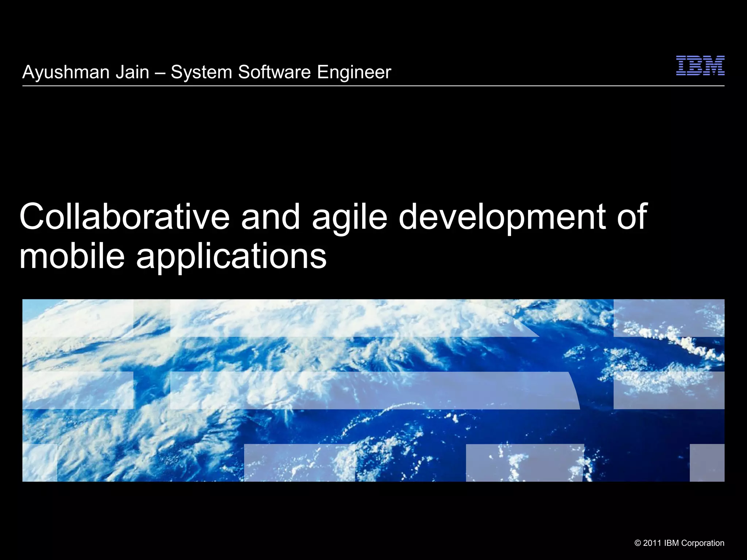747x560 pixels.
Task: Click the copyright symbol in the footer
Action: (638, 543)
